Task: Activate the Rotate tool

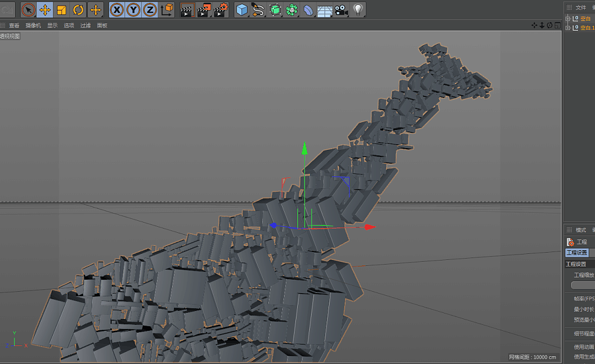Action: [78, 10]
